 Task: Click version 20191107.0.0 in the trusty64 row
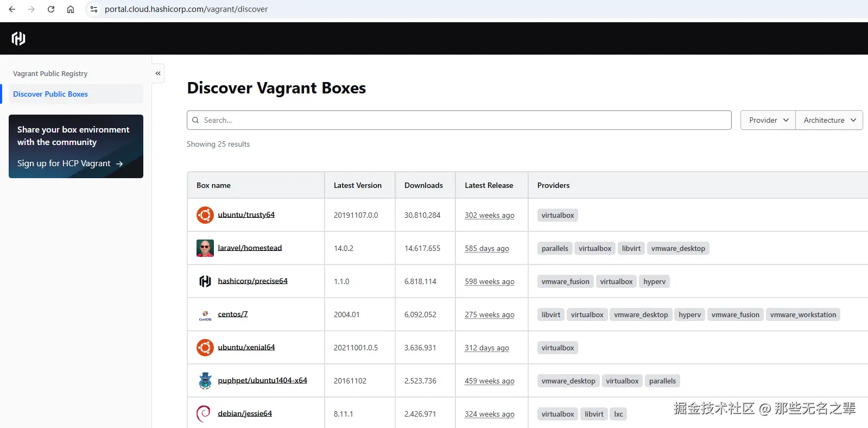(356, 215)
